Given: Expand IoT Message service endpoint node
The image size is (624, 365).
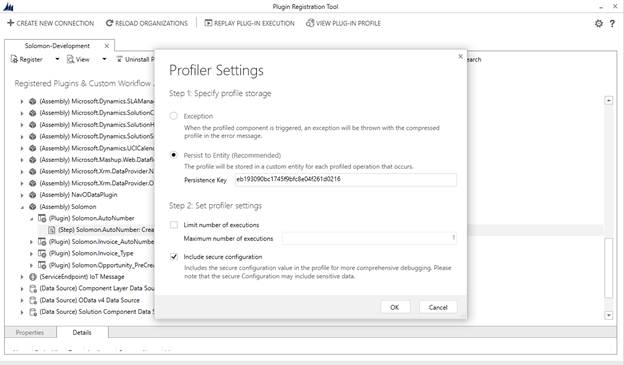Looking at the screenshot, I should tap(22, 277).
